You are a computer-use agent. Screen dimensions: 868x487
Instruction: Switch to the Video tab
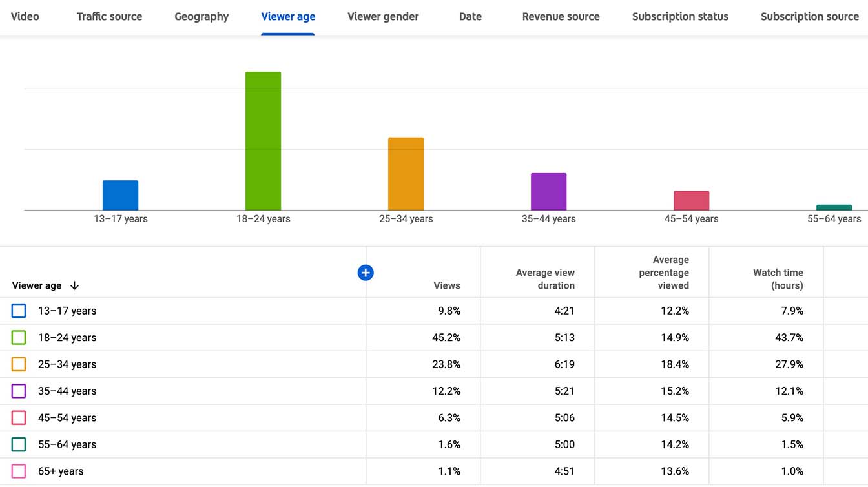click(25, 17)
